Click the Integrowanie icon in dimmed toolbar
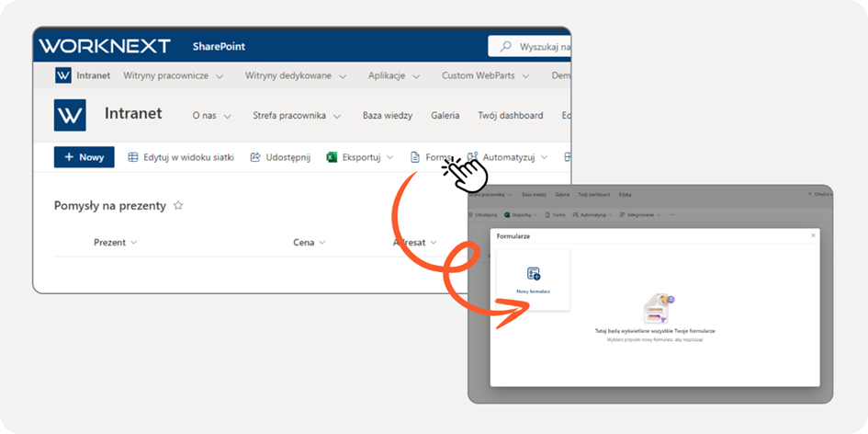The image size is (868, 434). coord(622,214)
